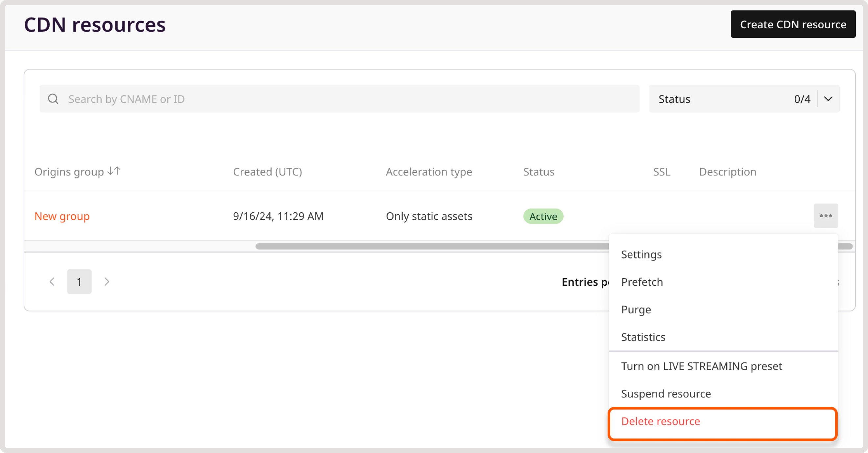Open the New group resource
The image size is (868, 453).
pyautogui.click(x=62, y=216)
